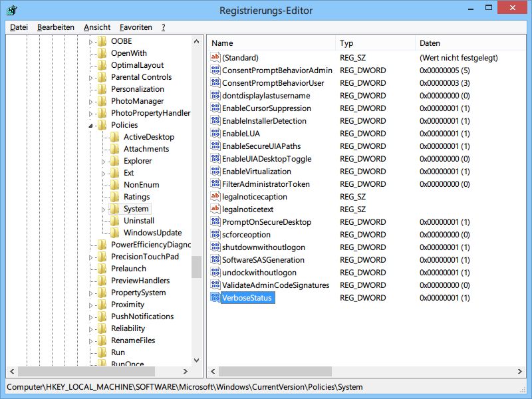Click tree pane scroll up arrow
The width and height of the screenshot is (532, 399).
coord(196,41)
